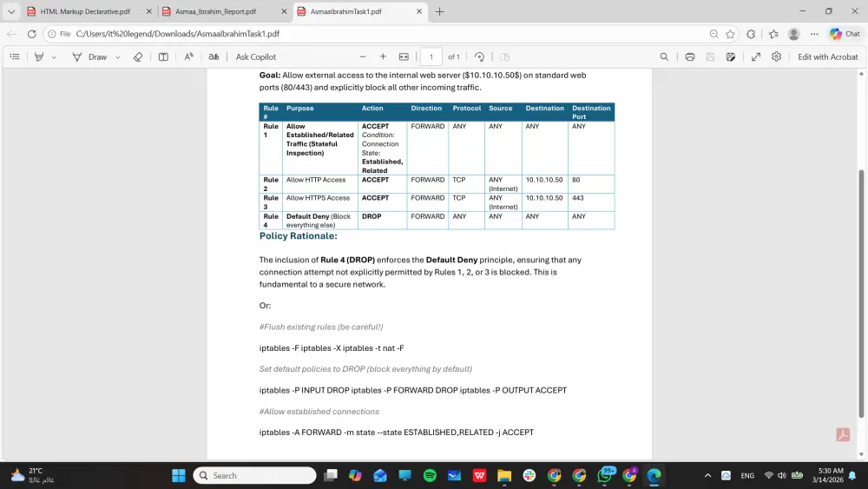This screenshot has height=489, width=868.
Task: Click Ask Copilot
Action: point(256,56)
